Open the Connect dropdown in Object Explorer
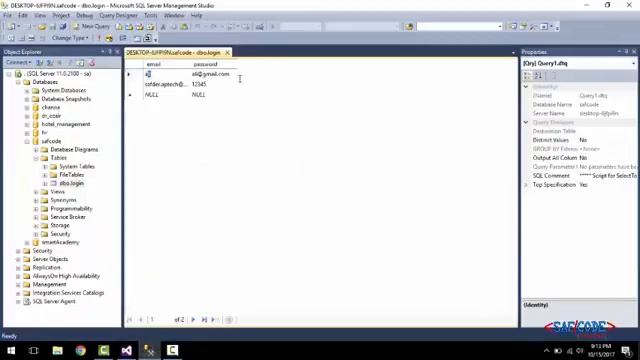 18,62
